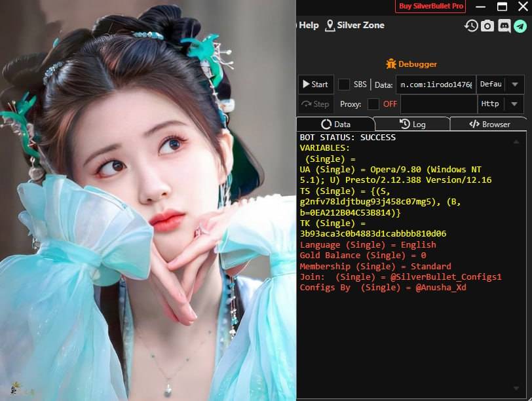
Task: Click the b=0EA212B04C53B814 value line
Action: point(350,213)
